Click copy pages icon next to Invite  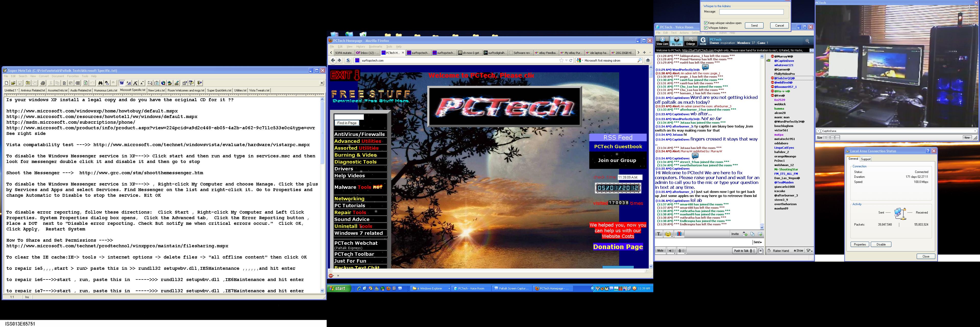753,234
